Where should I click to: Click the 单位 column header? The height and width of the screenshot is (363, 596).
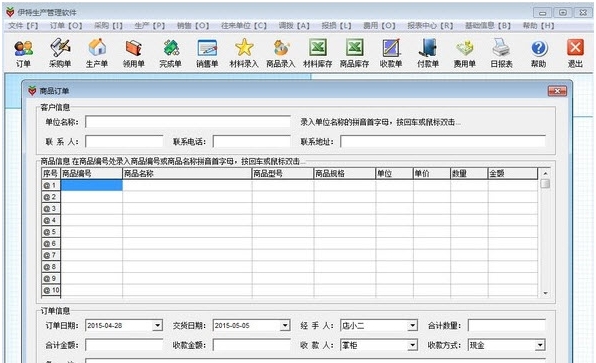pyautogui.click(x=395, y=174)
